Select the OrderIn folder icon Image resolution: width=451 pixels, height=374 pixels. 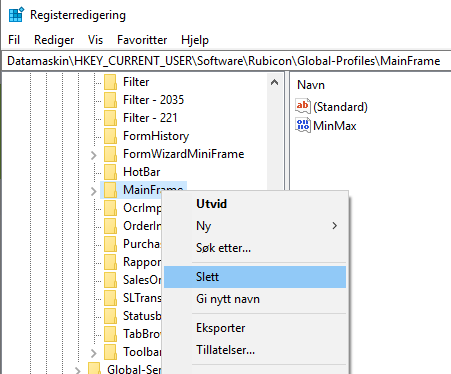point(110,226)
